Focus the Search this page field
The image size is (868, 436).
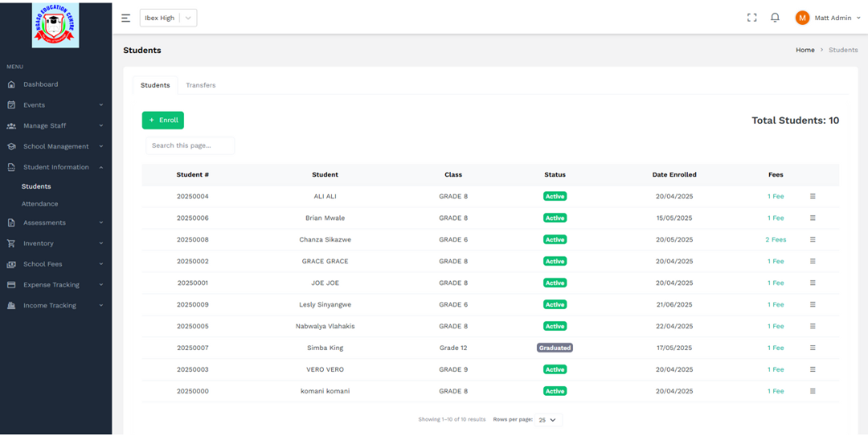point(190,146)
